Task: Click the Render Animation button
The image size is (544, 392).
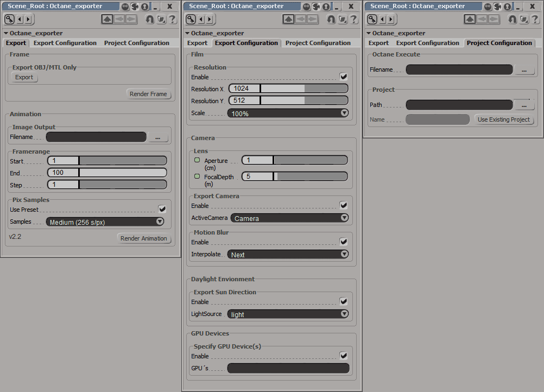Action: pos(144,238)
